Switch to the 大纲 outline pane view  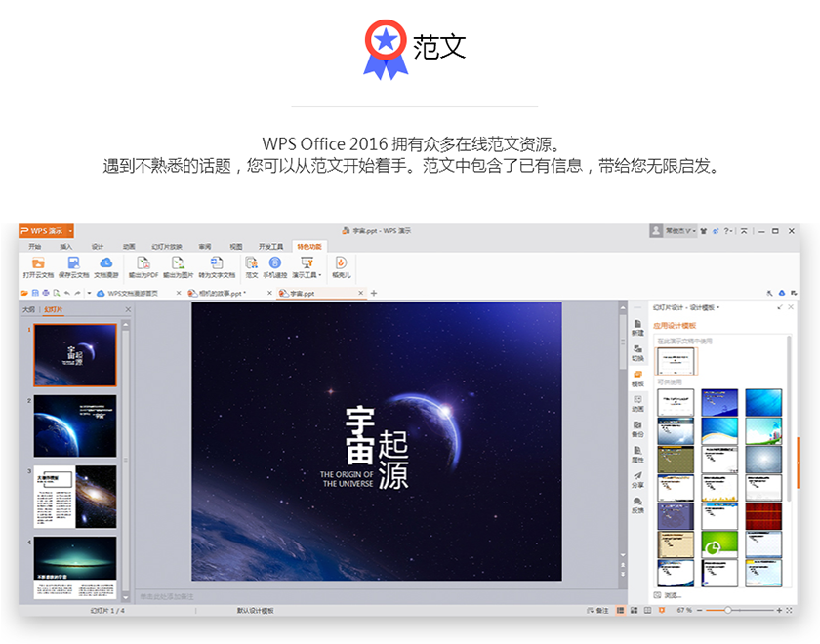pyautogui.click(x=28, y=309)
